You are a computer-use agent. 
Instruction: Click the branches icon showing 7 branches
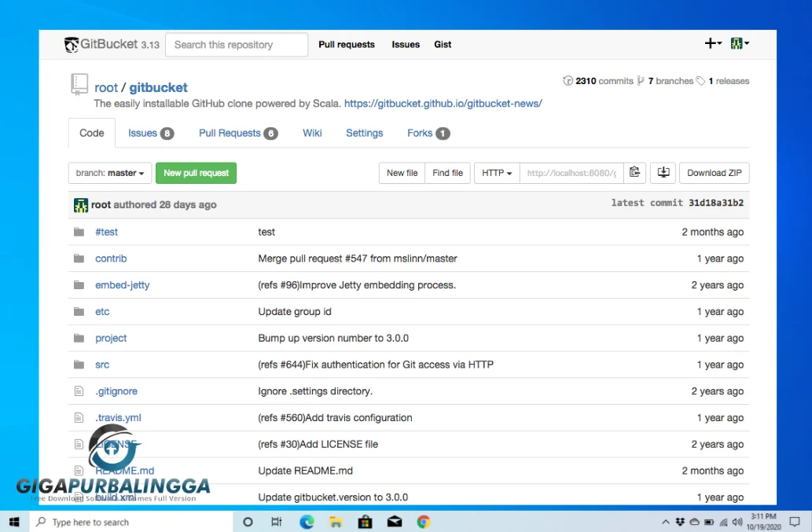641,80
